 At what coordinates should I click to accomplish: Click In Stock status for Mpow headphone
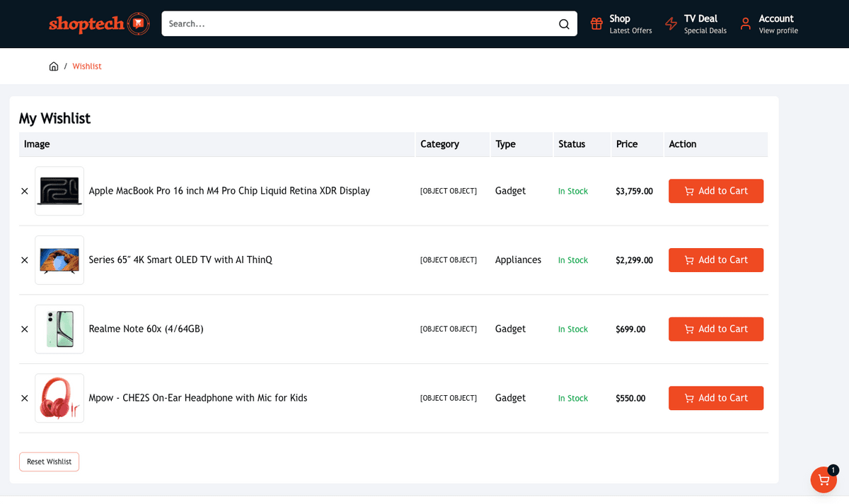coord(573,398)
